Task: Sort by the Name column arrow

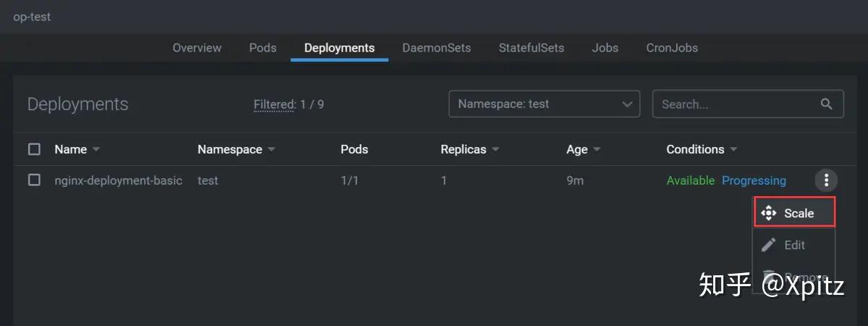Action: 96,150
